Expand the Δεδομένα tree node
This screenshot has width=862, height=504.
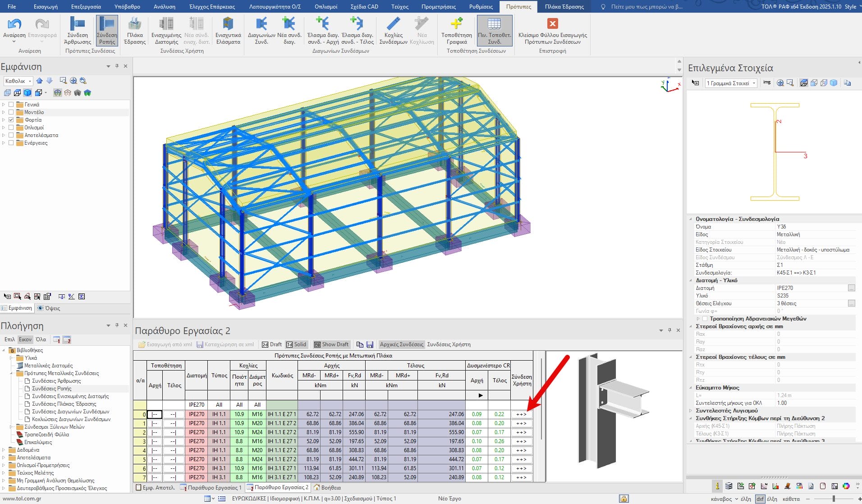(4, 450)
